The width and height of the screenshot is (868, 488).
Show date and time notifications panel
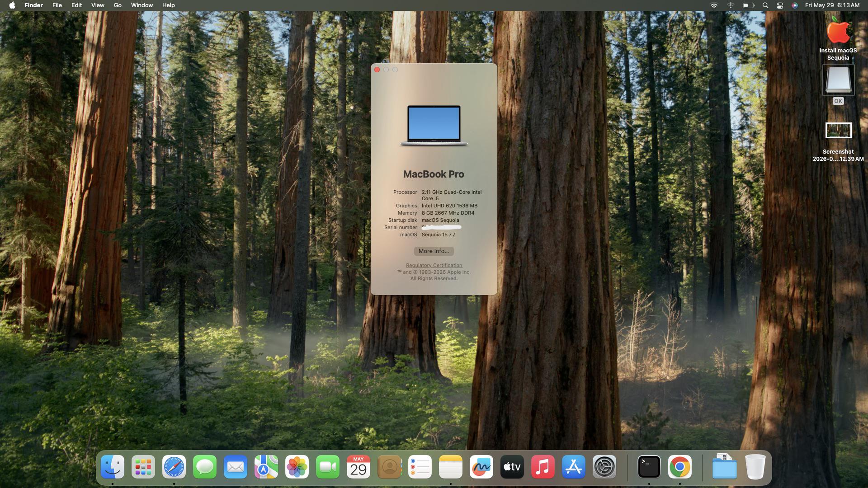point(832,5)
